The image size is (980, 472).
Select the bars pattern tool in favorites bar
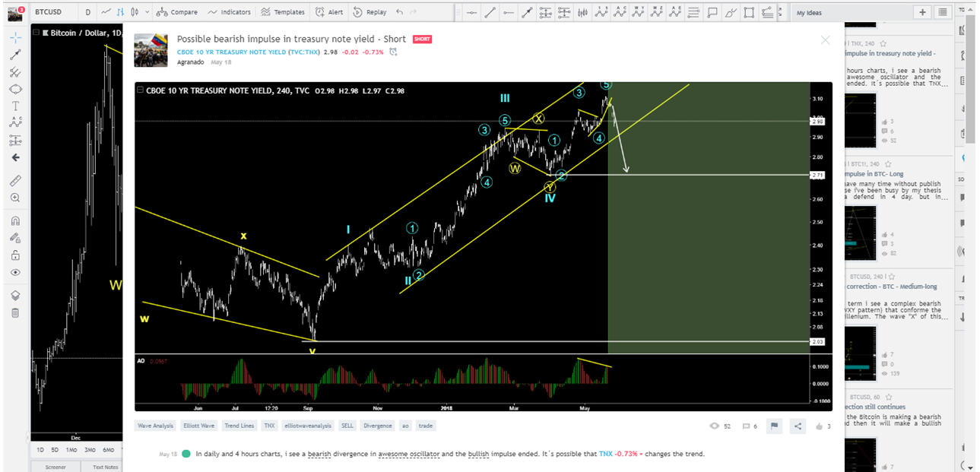pos(582,12)
